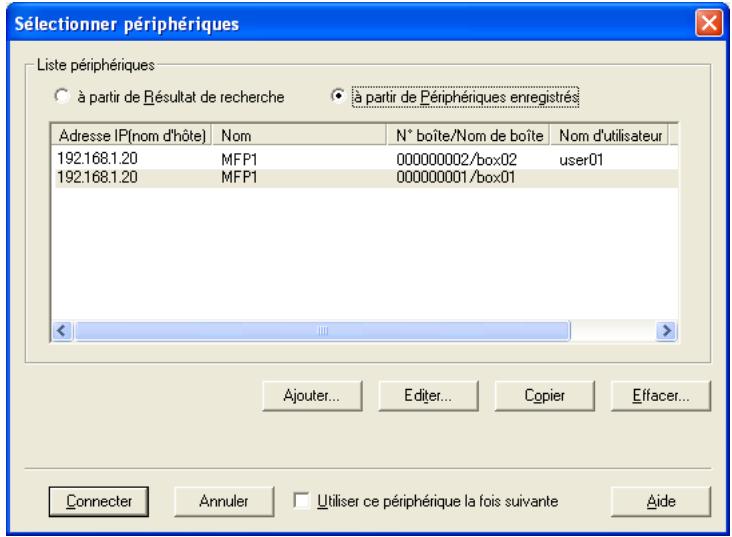Click 'N° boîte/Nom de boîte' column header
This screenshot has width=732, height=537.
click(x=468, y=135)
